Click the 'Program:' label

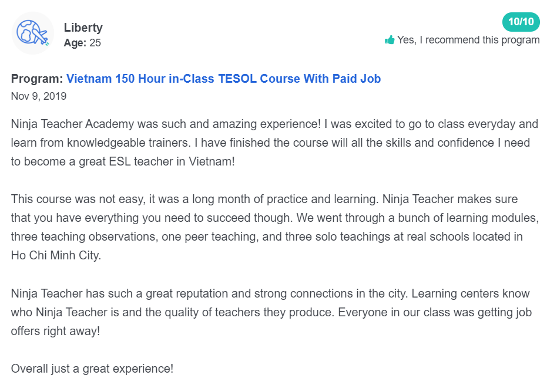(x=37, y=79)
